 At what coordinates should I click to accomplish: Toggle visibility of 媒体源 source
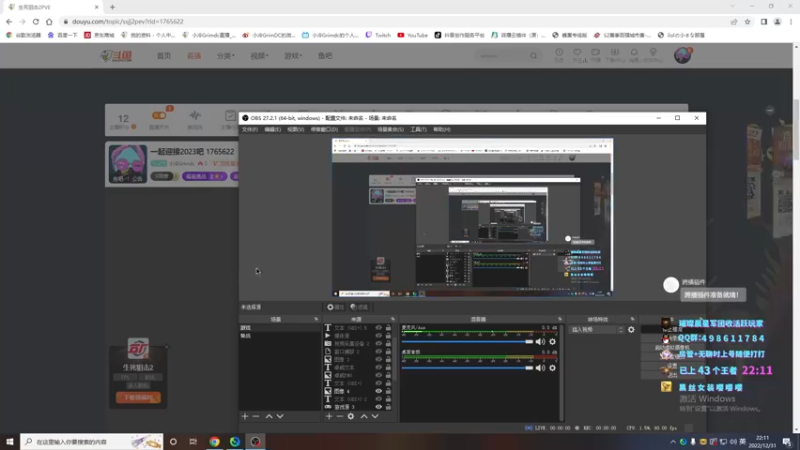coord(379,336)
